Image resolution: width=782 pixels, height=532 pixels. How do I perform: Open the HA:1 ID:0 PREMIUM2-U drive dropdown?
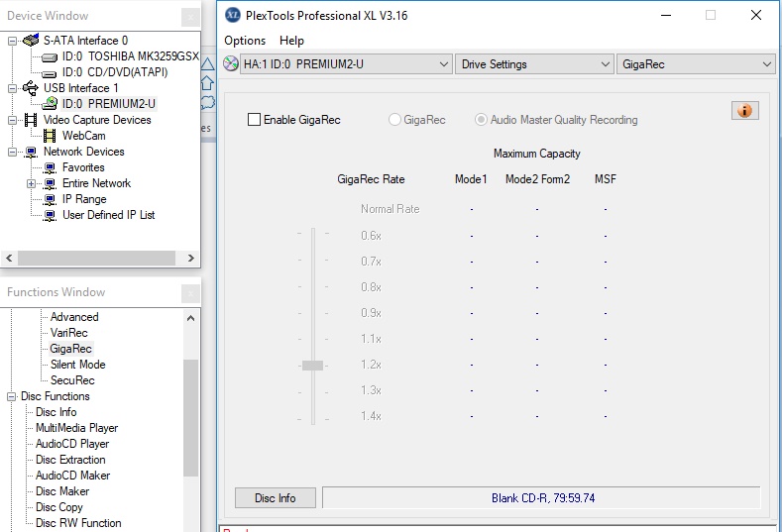tap(346, 64)
